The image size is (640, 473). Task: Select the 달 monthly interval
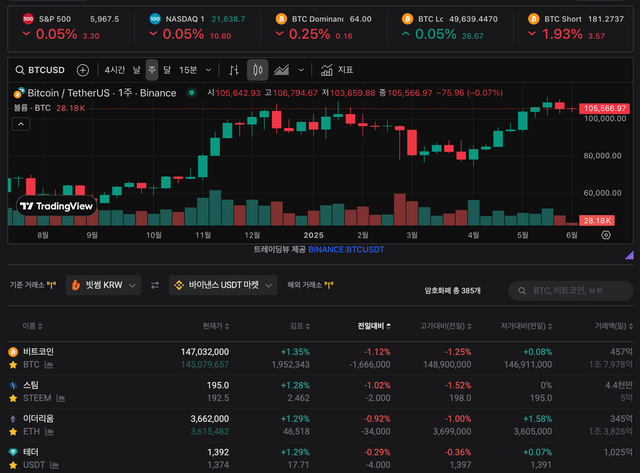coord(167,70)
